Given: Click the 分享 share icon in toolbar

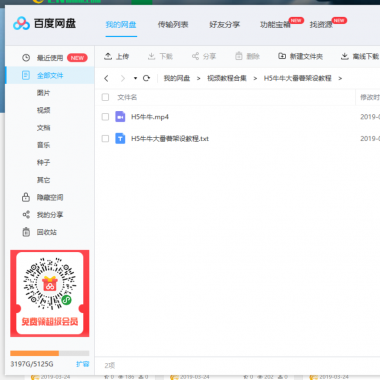Looking at the screenshot, I should click(x=195, y=56).
